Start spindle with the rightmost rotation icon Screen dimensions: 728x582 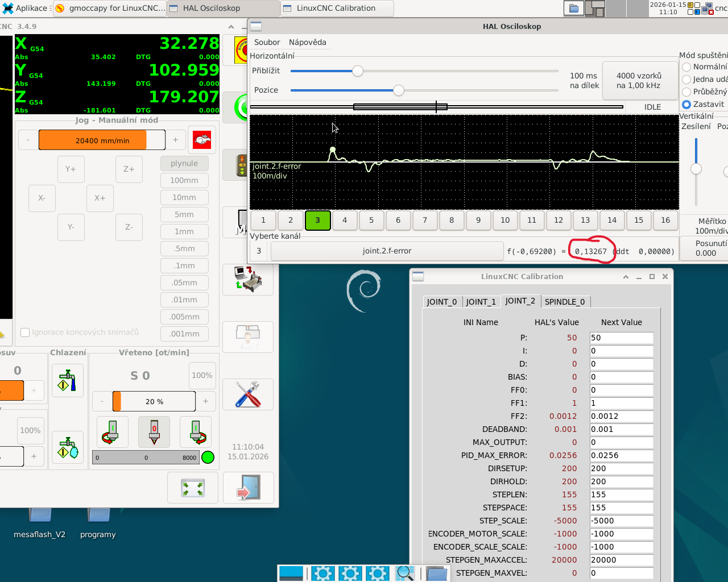click(x=196, y=431)
